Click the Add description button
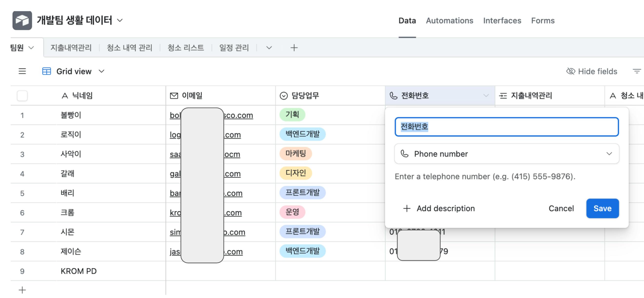The height and width of the screenshot is (298, 644). tap(439, 209)
